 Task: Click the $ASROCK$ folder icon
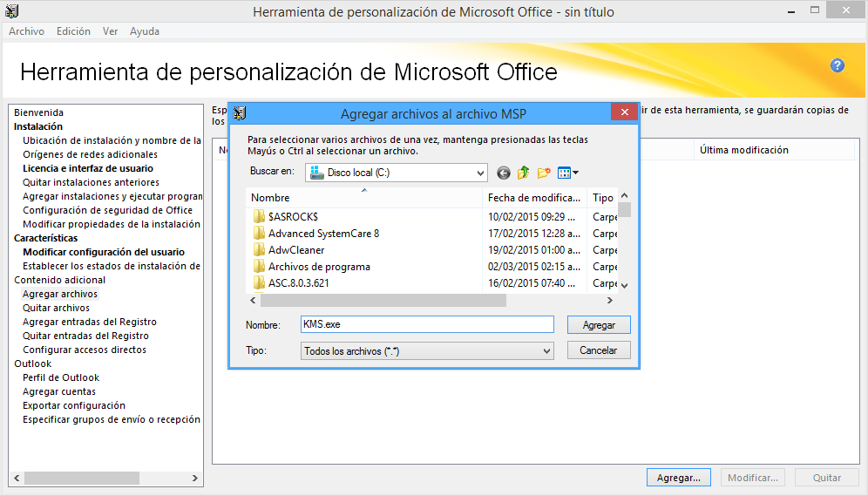[x=259, y=216]
